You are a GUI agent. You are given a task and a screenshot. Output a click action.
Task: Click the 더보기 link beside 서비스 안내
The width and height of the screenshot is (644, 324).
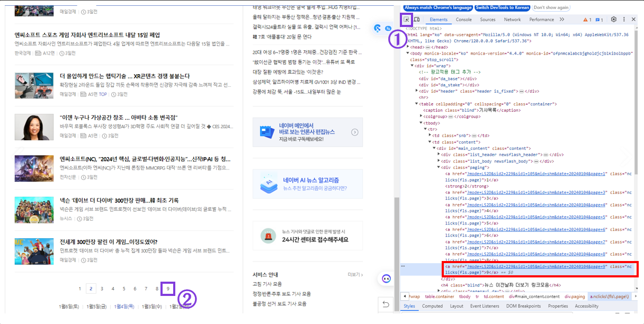click(x=355, y=275)
